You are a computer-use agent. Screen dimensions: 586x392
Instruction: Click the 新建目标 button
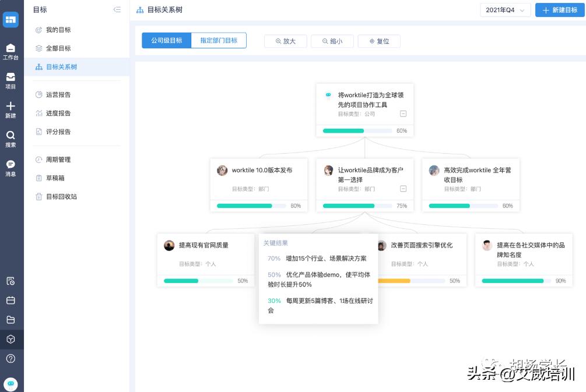pyautogui.click(x=560, y=10)
